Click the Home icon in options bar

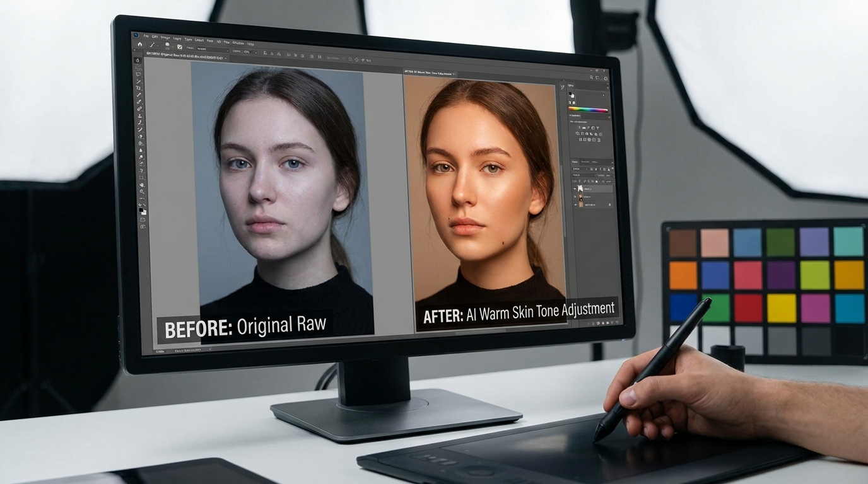(139, 43)
